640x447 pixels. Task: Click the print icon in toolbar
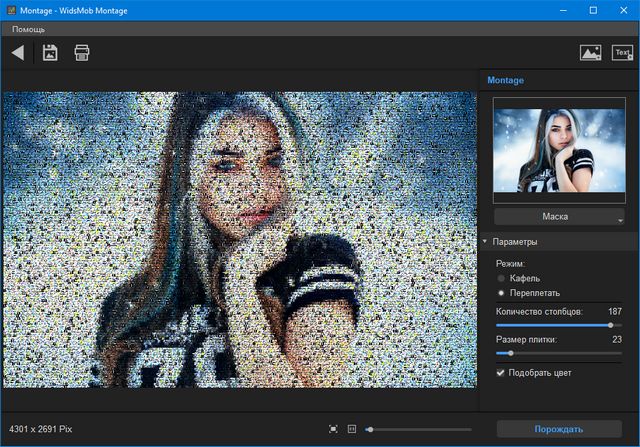(x=82, y=53)
